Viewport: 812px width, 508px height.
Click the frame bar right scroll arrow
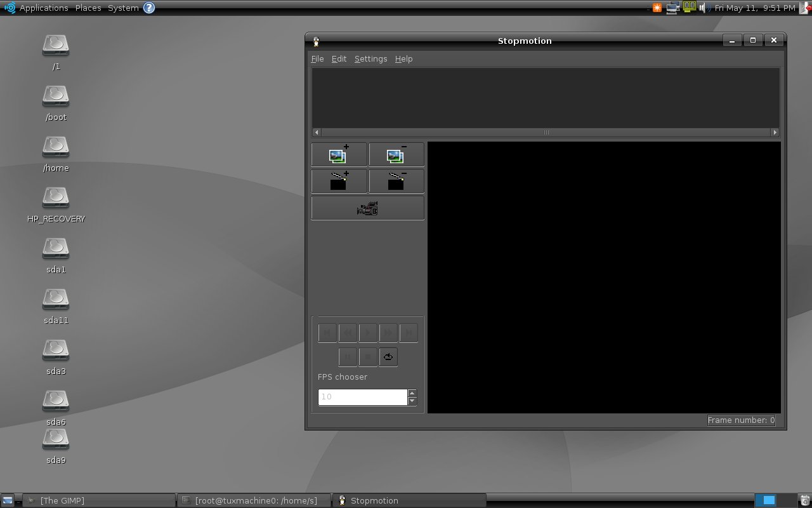tap(775, 133)
